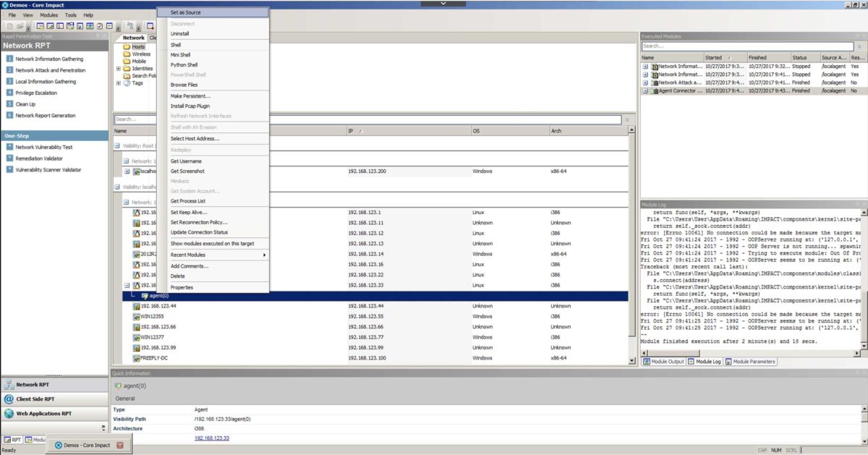Sort executed modules by Status column
This screenshot has width=868, height=455.
pos(799,58)
